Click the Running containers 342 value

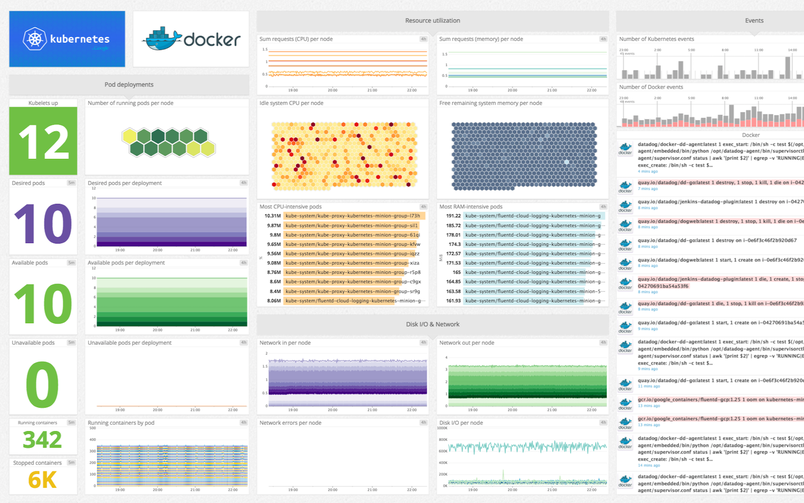(43, 440)
